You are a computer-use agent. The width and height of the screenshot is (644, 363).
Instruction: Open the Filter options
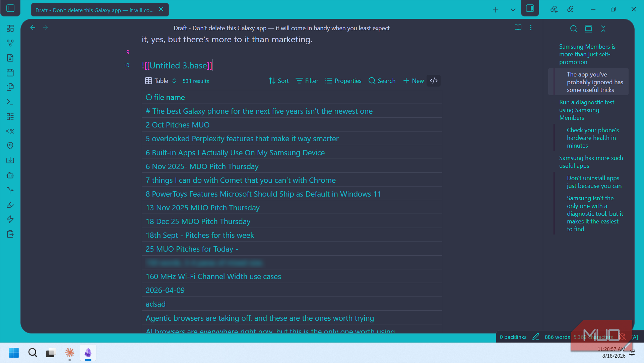point(307,81)
